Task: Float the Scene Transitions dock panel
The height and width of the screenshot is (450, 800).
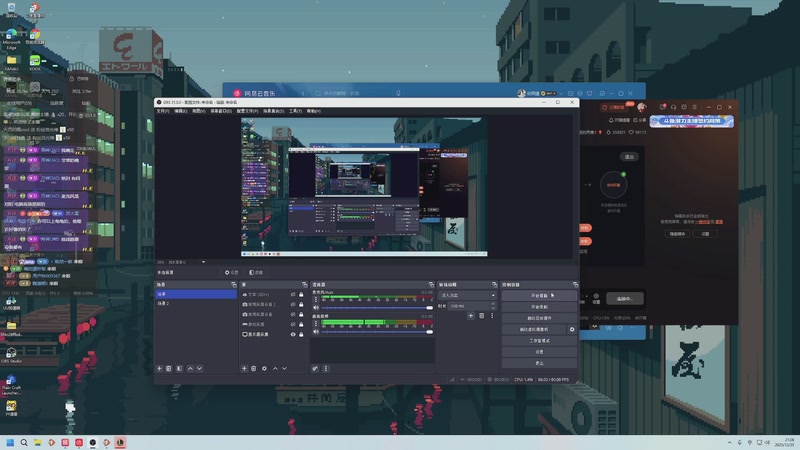Action: pos(494,285)
